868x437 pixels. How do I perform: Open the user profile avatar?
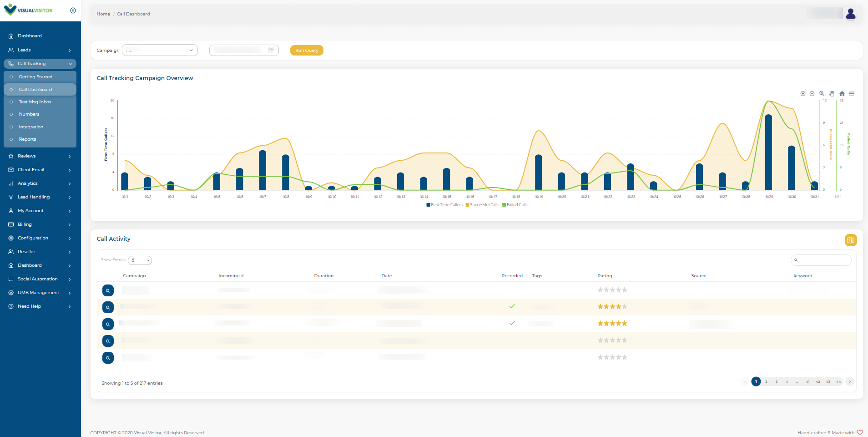850,14
